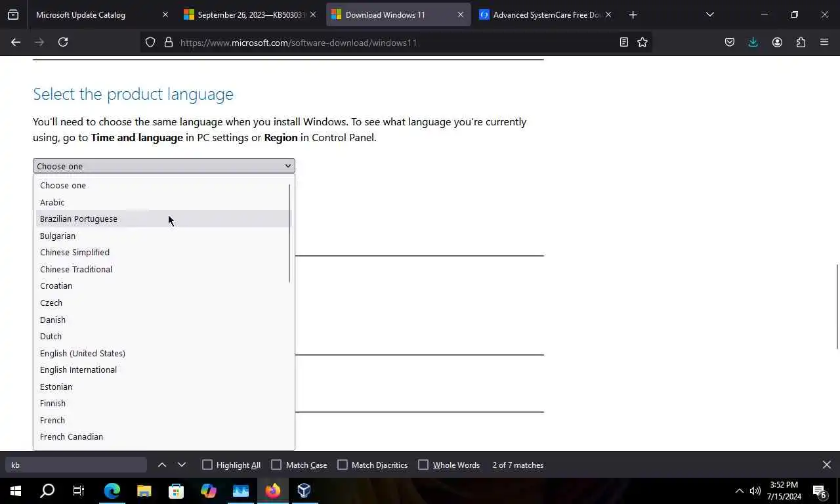Jump to previous find match arrow
Image resolution: width=840 pixels, height=504 pixels.
coord(161,465)
